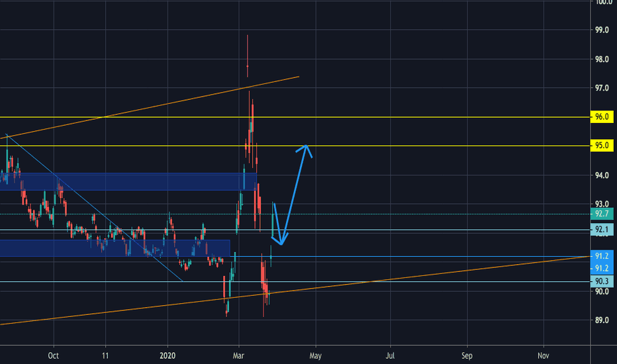The height and width of the screenshot is (364, 617).
Task: Click the yellow 96.0 price label
Action: point(602,117)
